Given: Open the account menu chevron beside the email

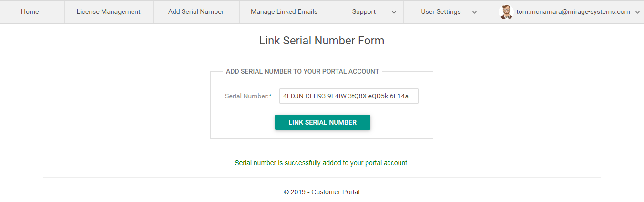Looking at the screenshot, I should point(638,12).
